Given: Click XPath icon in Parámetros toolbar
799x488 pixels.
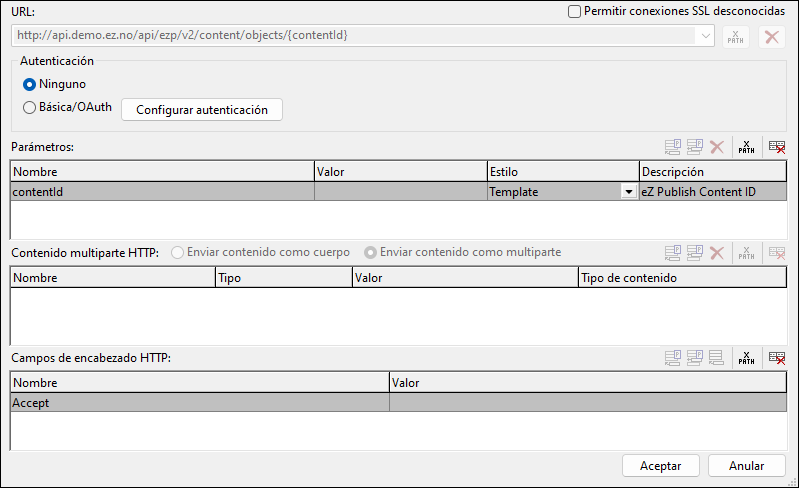Looking at the screenshot, I should [746, 147].
